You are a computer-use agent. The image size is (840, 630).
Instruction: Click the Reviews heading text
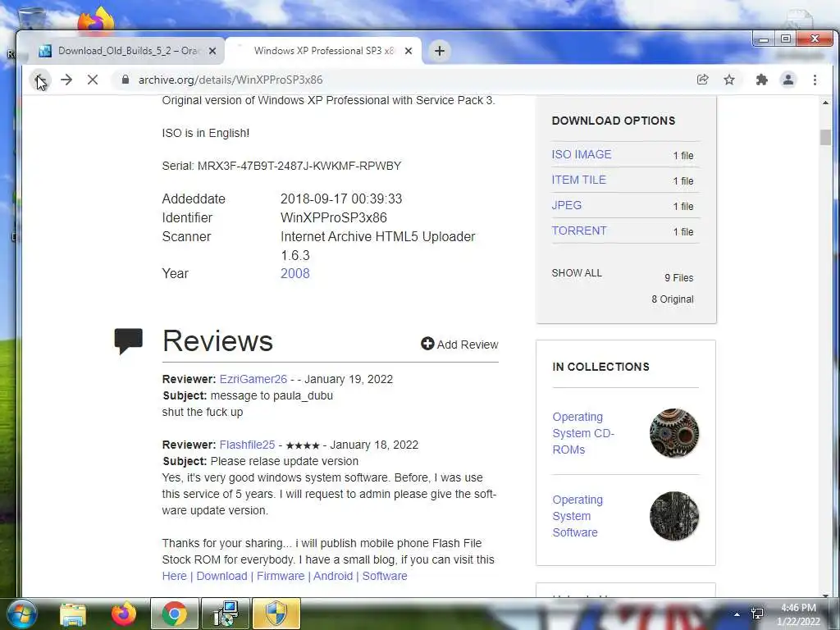click(217, 340)
